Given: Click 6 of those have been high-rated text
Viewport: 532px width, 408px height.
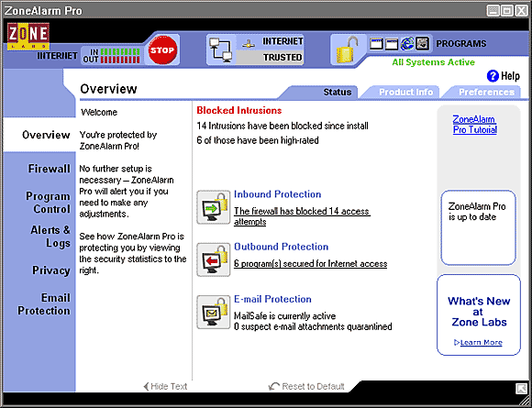Looking at the screenshot, I should pyautogui.click(x=258, y=140).
